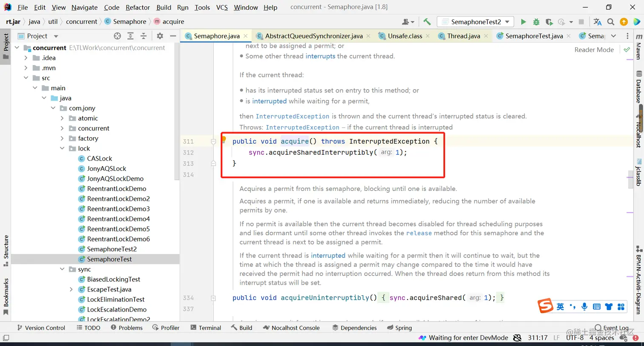Hide the Project panel with minus icon
The width and height of the screenshot is (644, 346).
172,36
